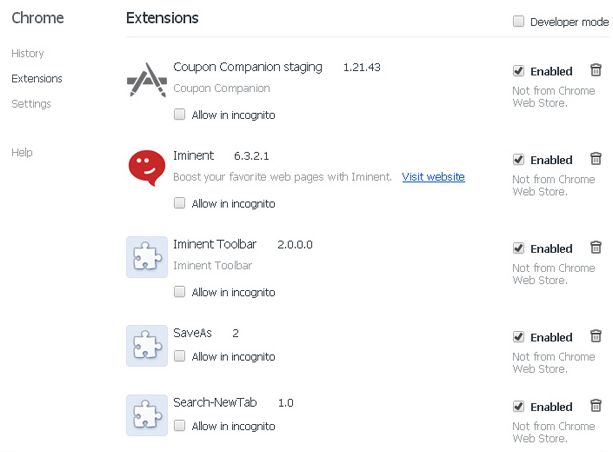This screenshot has width=613, height=452.
Task: Click version number 1.21.43
Action: (x=362, y=67)
